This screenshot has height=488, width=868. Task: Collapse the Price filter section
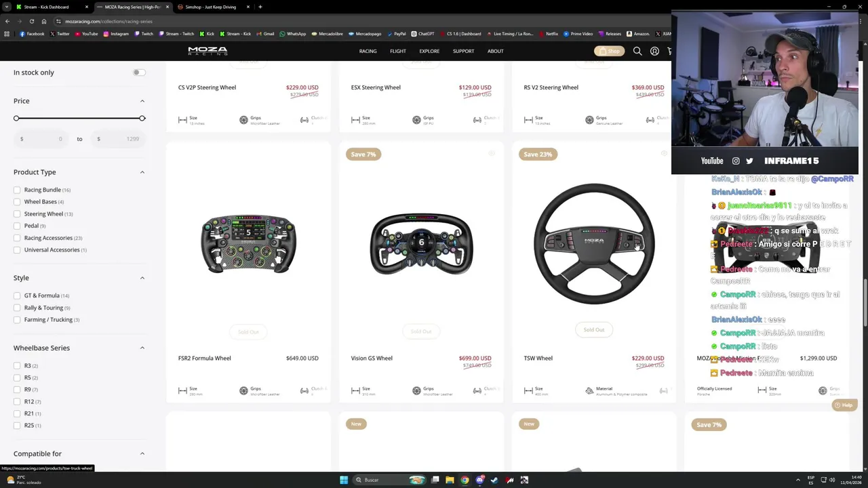[x=142, y=101]
